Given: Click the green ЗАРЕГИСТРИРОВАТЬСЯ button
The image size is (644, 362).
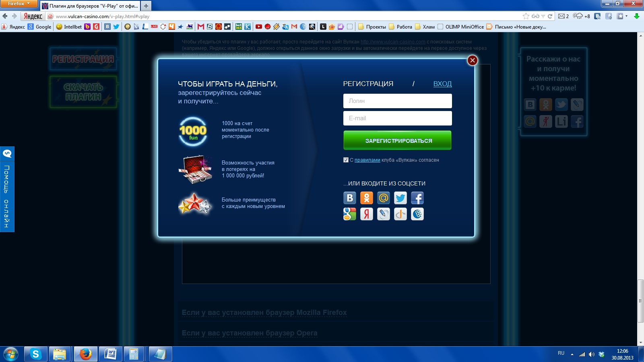Looking at the screenshot, I should pos(398,140).
